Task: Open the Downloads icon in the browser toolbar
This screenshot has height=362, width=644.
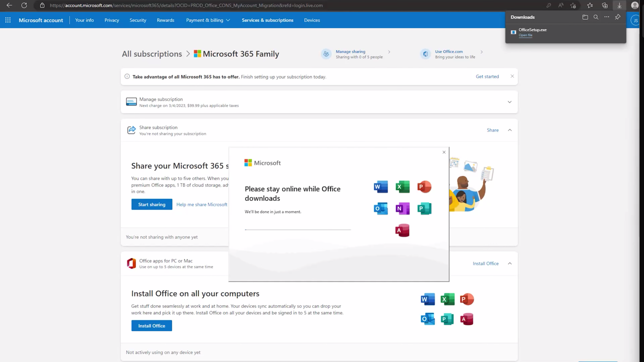Action: [x=619, y=5]
